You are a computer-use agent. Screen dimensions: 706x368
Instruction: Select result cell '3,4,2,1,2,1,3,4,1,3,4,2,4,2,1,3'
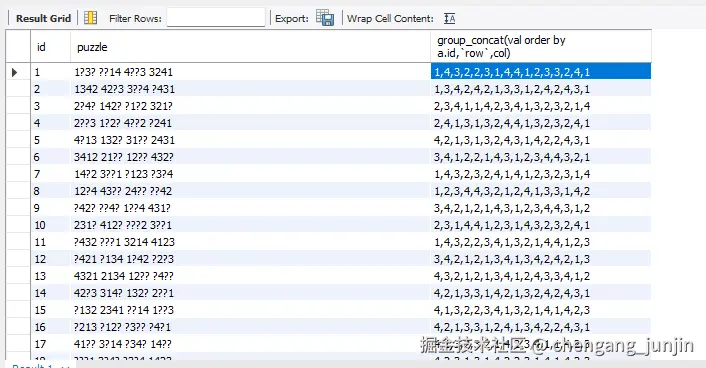[541, 259]
